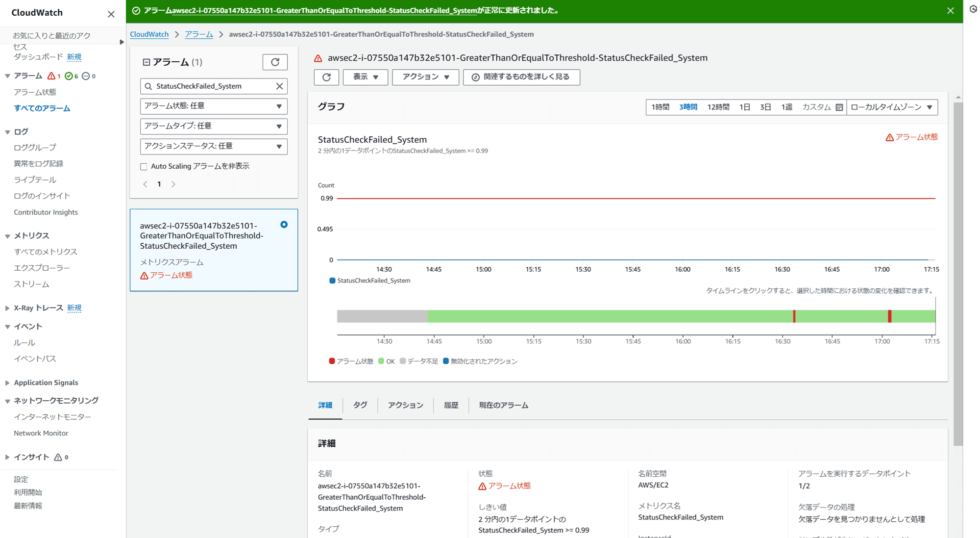Collapse the イベント sidebar section
The width and height of the screenshot is (980, 538).
click(x=7, y=327)
